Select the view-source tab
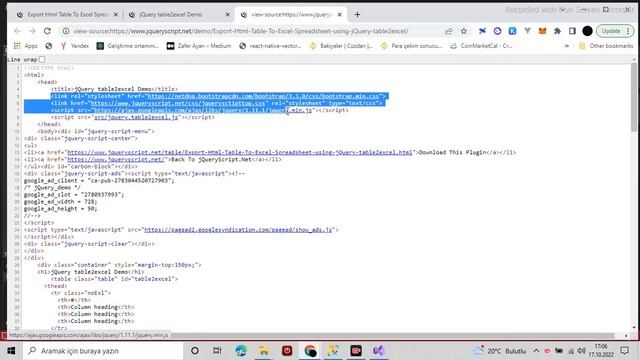Screen dimensions: 640x360 point(291,15)
